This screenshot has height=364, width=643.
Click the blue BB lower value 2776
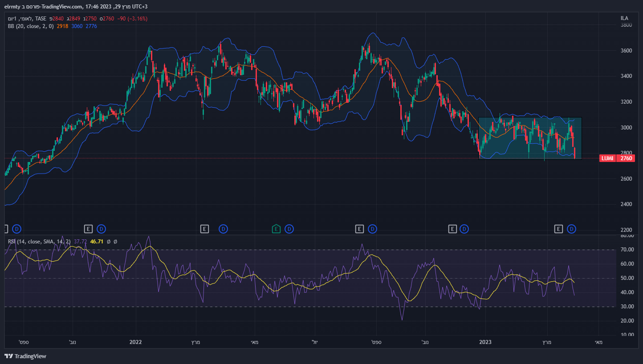91,26
